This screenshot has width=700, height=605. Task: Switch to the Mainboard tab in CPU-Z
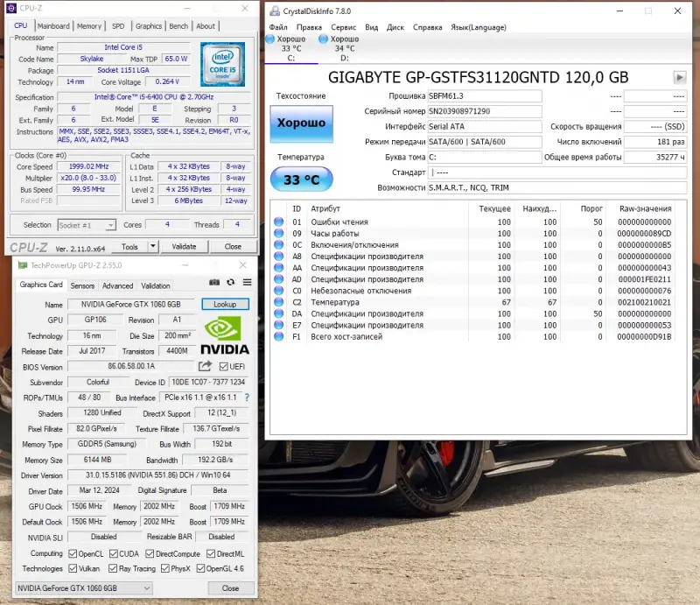click(x=53, y=26)
